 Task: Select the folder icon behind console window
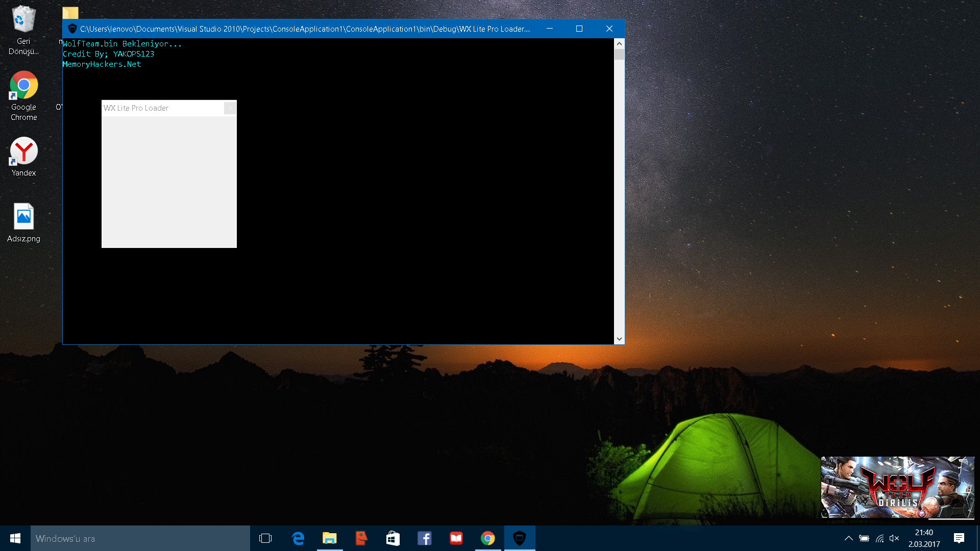click(70, 13)
